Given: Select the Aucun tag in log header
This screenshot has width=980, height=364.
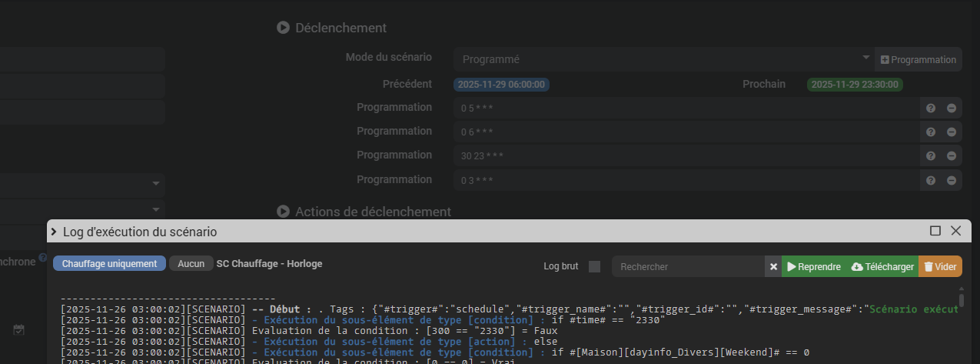Looking at the screenshot, I should point(191,264).
